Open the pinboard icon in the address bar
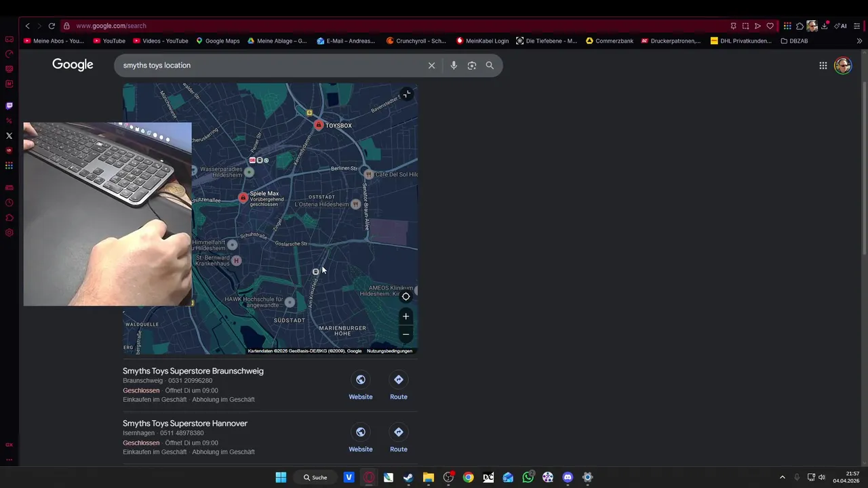The image size is (868, 488). (733, 26)
